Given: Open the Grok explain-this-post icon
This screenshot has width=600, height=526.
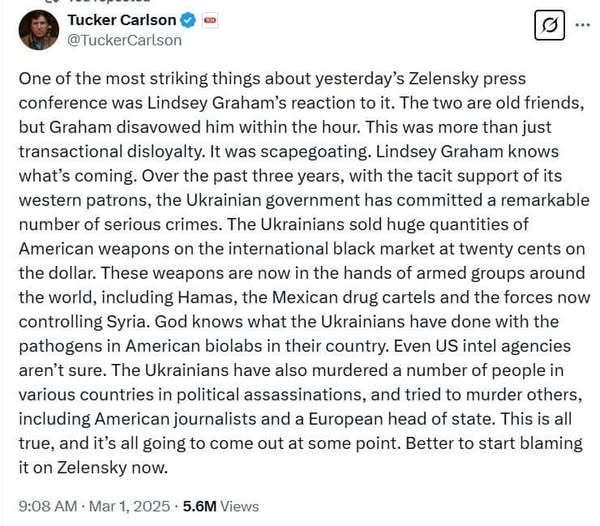Looking at the screenshot, I should [548, 25].
